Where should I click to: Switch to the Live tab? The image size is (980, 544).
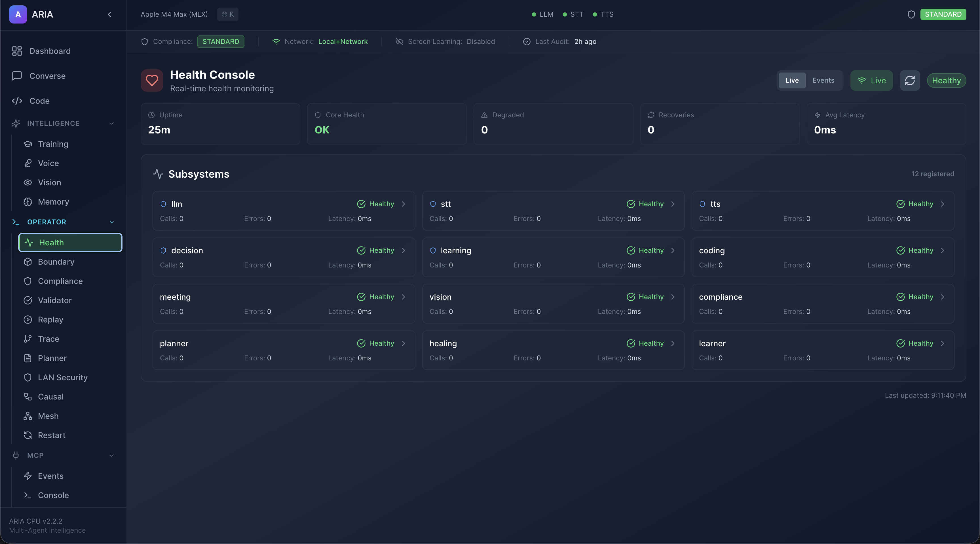pyautogui.click(x=792, y=80)
